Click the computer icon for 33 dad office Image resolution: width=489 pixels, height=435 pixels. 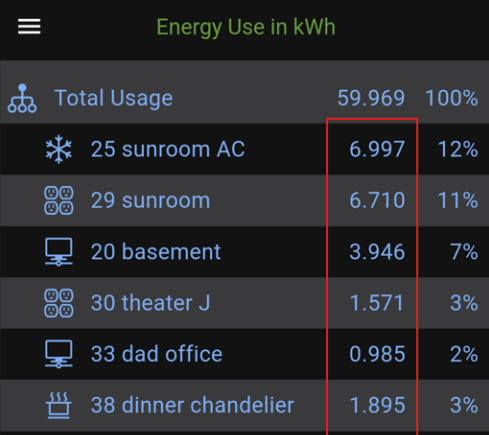point(59,354)
